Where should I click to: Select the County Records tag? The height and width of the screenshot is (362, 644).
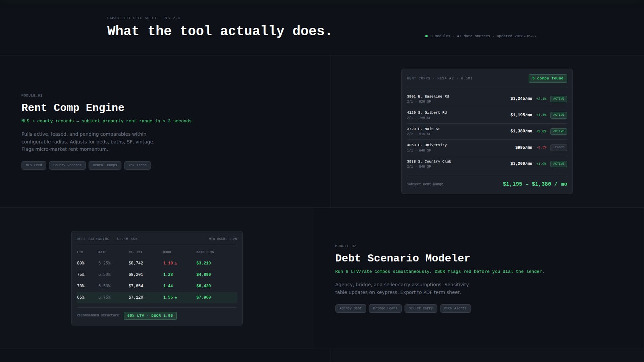(x=67, y=165)
